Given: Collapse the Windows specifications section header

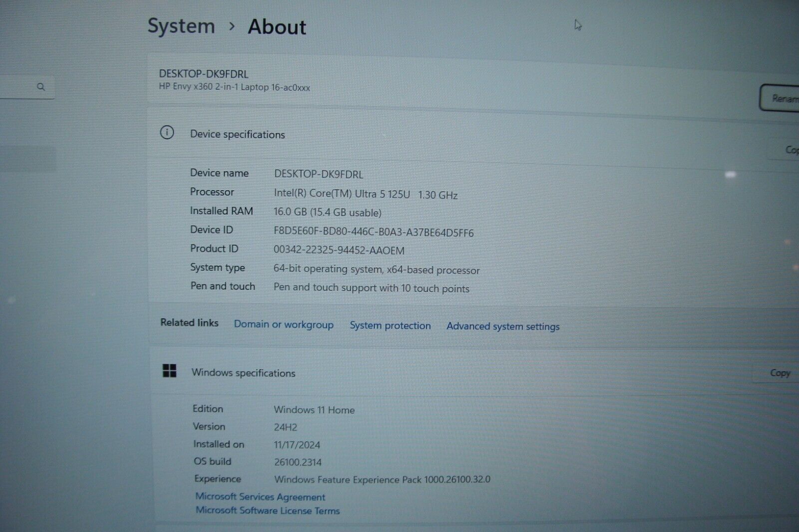Looking at the screenshot, I should coord(449,373).
